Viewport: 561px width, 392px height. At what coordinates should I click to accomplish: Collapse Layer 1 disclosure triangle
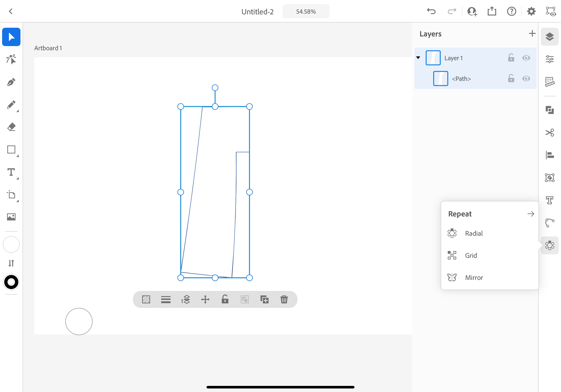click(418, 58)
